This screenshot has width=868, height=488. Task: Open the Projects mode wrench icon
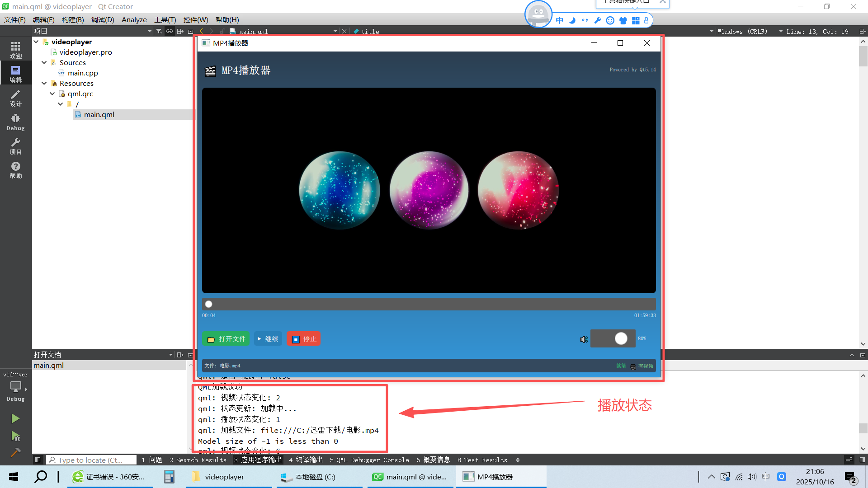pyautogui.click(x=15, y=146)
